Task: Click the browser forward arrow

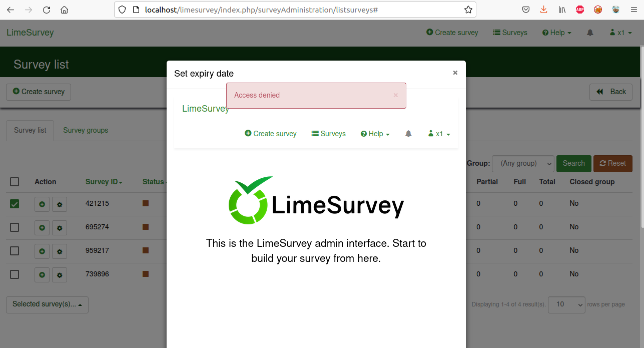Action: click(x=29, y=10)
